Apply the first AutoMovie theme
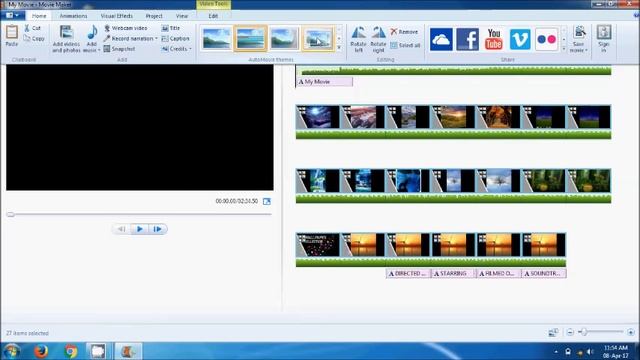 coord(216,38)
